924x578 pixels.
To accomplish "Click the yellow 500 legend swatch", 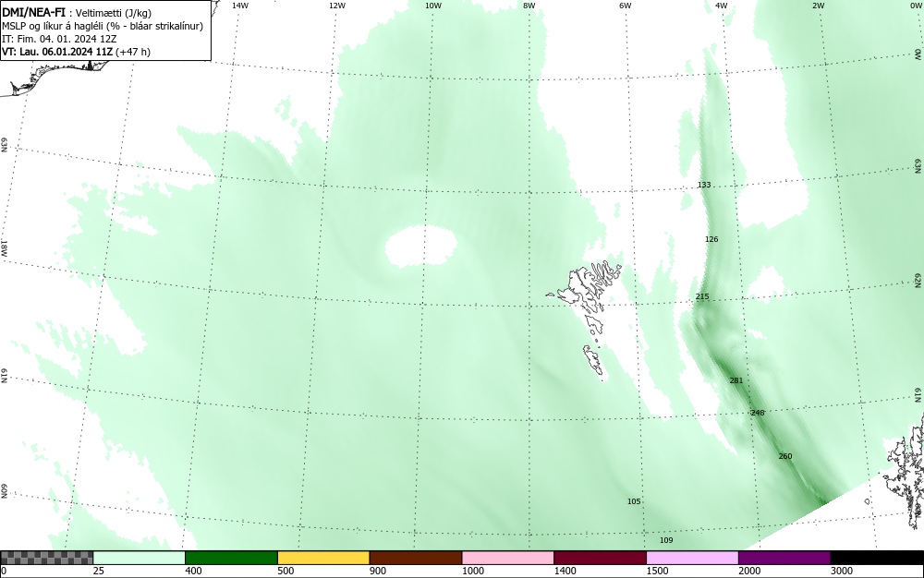I will pos(323,558).
